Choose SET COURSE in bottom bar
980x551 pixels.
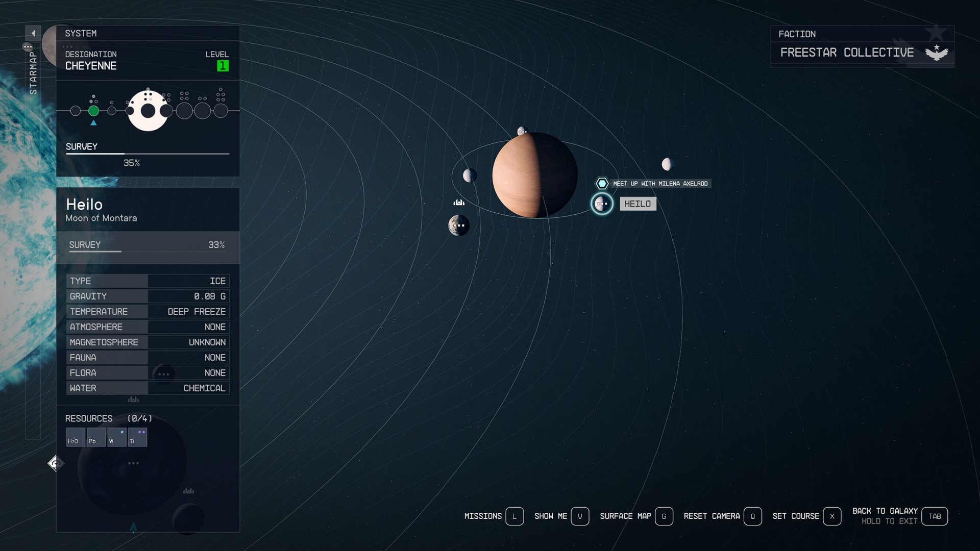796,516
